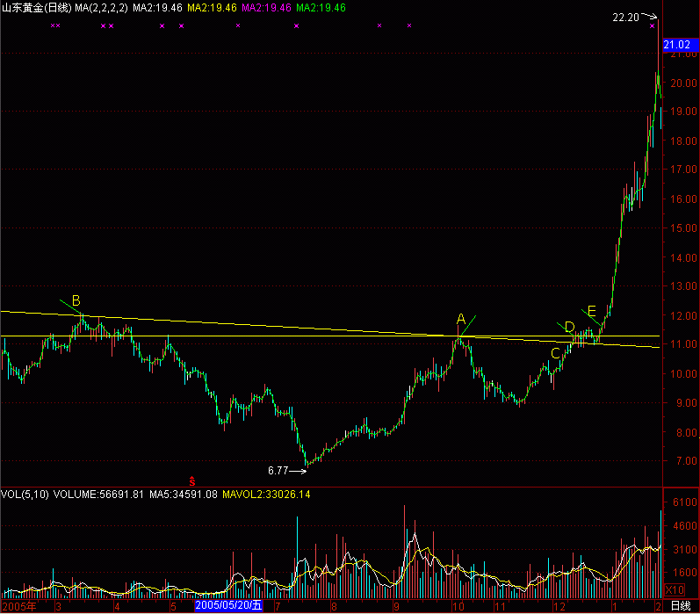The width and height of the screenshot is (700, 614).
Task: Click the 山东黄金(日线) chart title
Action: pyautogui.click(x=35, y=7)
